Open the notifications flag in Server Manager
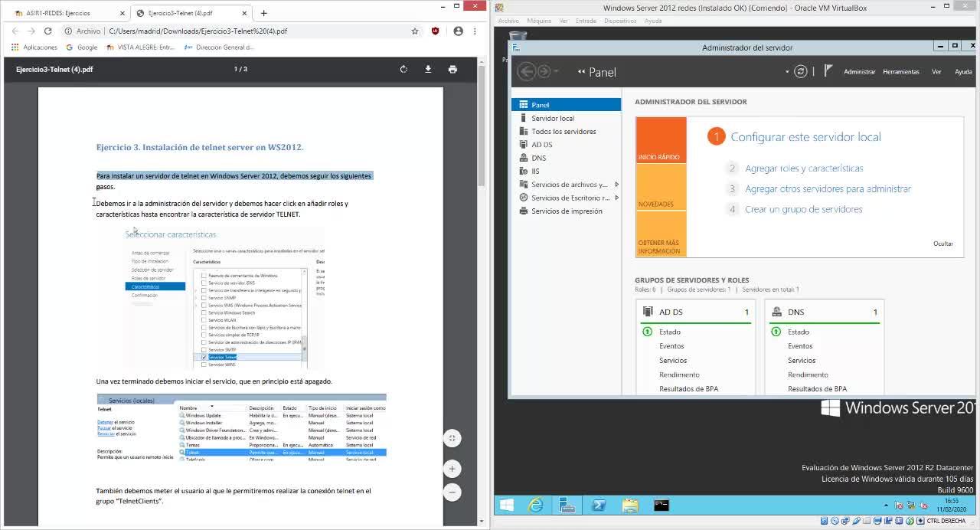The width and height of the screenshot is (980, 530). tap(828, 70)
